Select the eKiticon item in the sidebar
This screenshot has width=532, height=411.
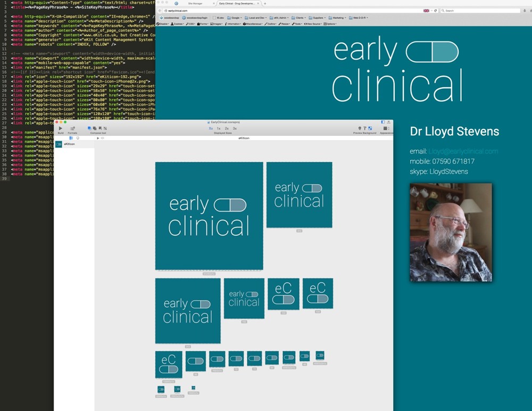(x=74, y=144)
